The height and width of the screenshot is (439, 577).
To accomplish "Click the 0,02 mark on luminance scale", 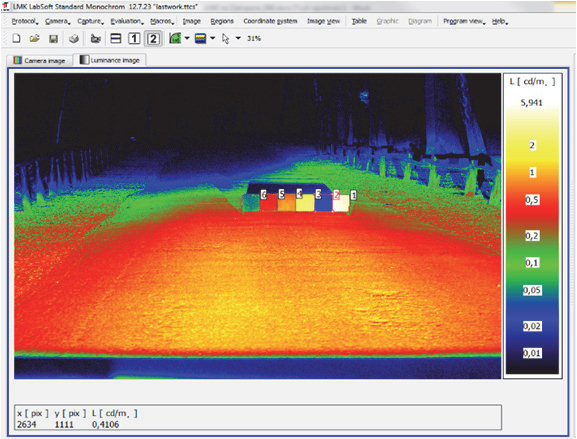I will pyautogui.click(x=532, y=326).
